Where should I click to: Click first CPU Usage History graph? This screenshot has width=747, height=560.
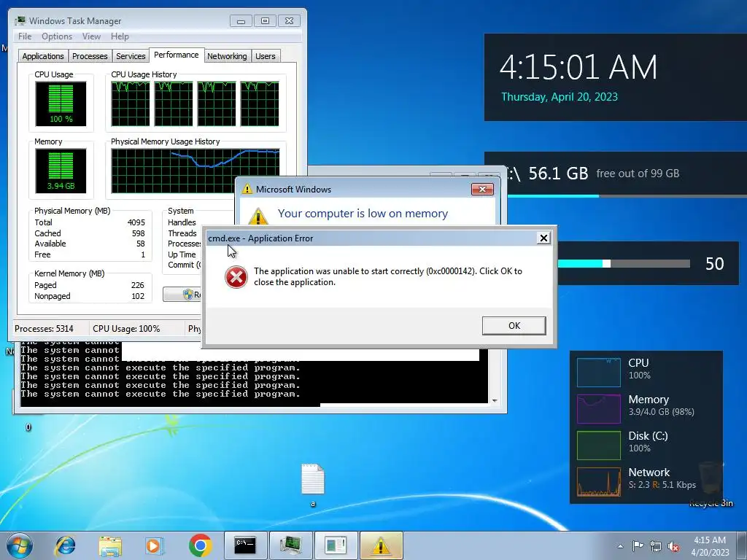click(130, 104)
